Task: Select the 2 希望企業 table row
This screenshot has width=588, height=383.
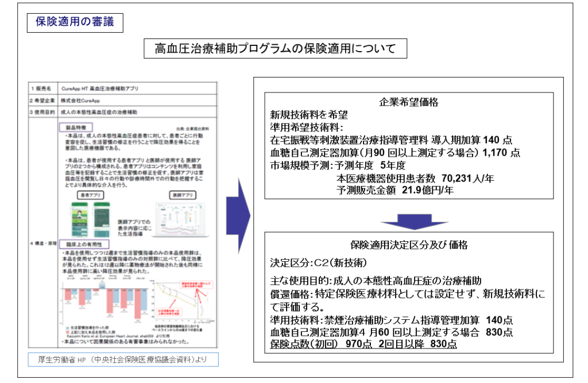Action: point(123,100)
